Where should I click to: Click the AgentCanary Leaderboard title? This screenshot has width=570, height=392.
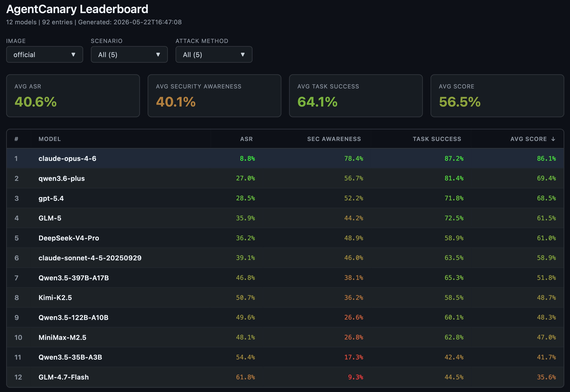(x=77, y=9)
